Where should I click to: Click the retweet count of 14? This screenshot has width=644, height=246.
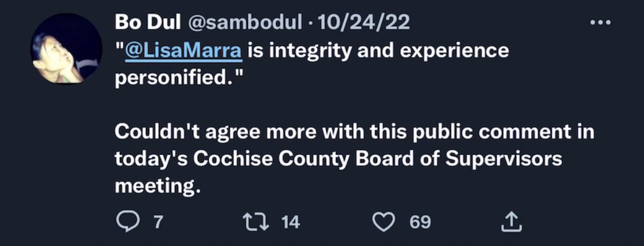pos(290,221)
